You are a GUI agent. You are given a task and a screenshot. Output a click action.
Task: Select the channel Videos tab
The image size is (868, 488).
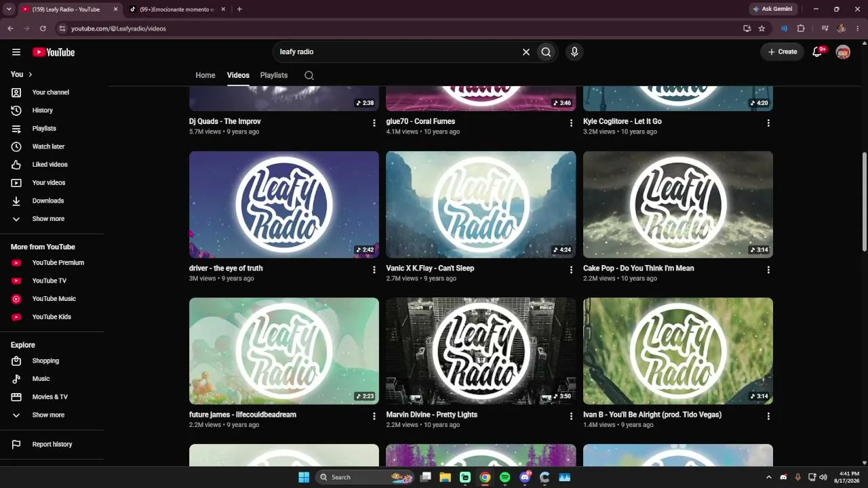coord(238,75)
